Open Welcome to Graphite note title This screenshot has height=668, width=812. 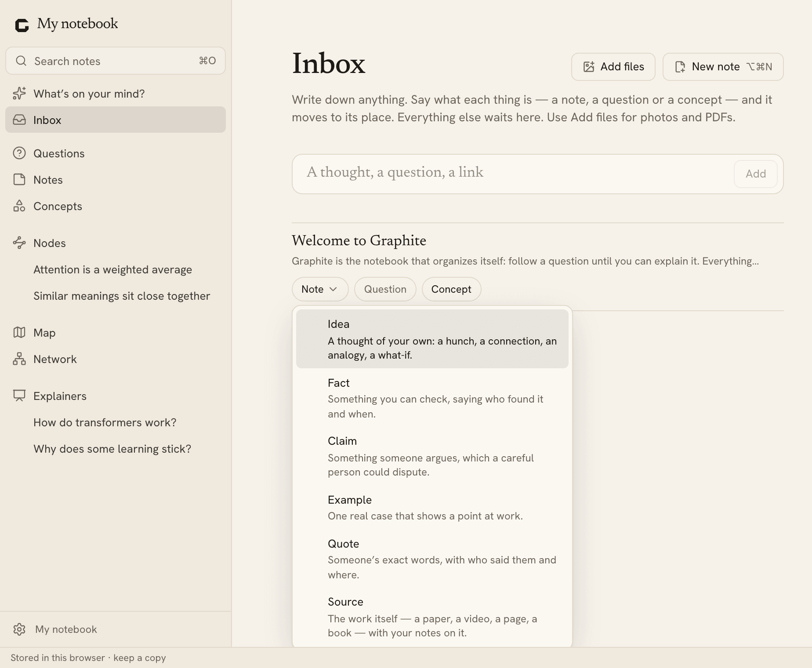click(359, 240)
